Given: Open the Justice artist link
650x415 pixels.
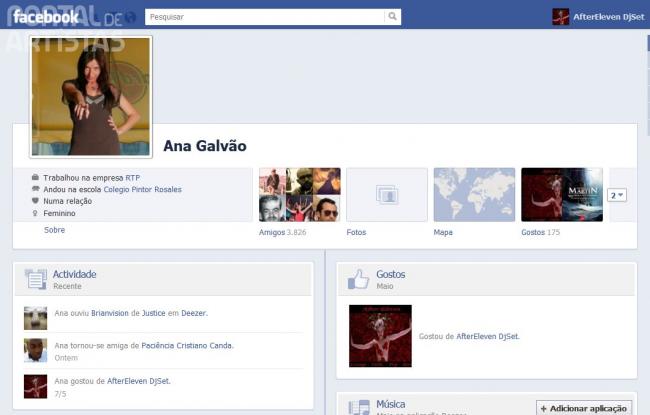Looking at the screenshot, I should [153, 313].
